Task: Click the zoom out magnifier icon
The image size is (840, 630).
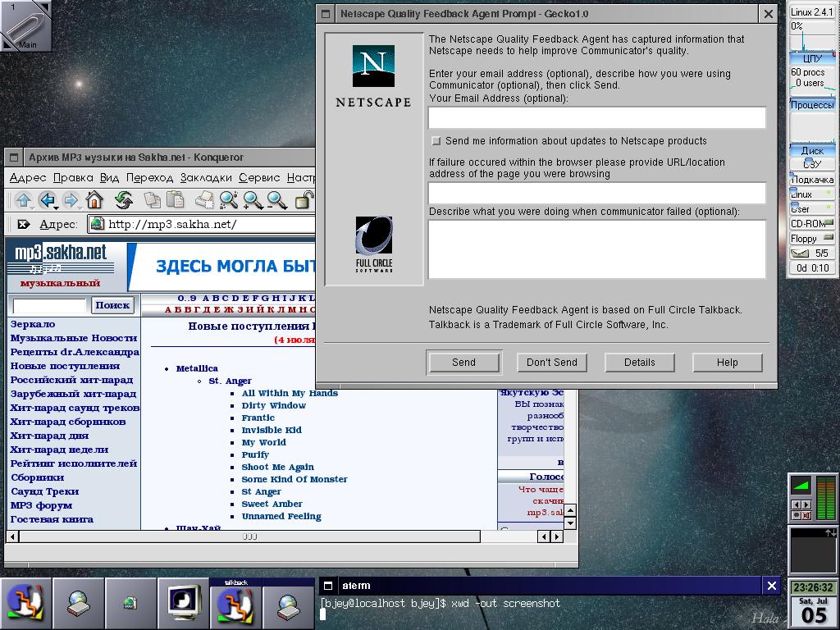Action: (277, 199)
